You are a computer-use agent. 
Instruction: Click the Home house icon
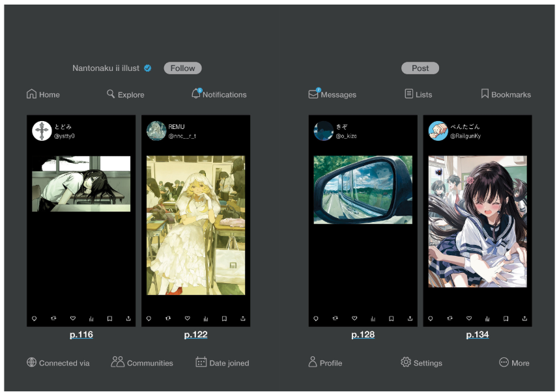[x=31, y=94]
